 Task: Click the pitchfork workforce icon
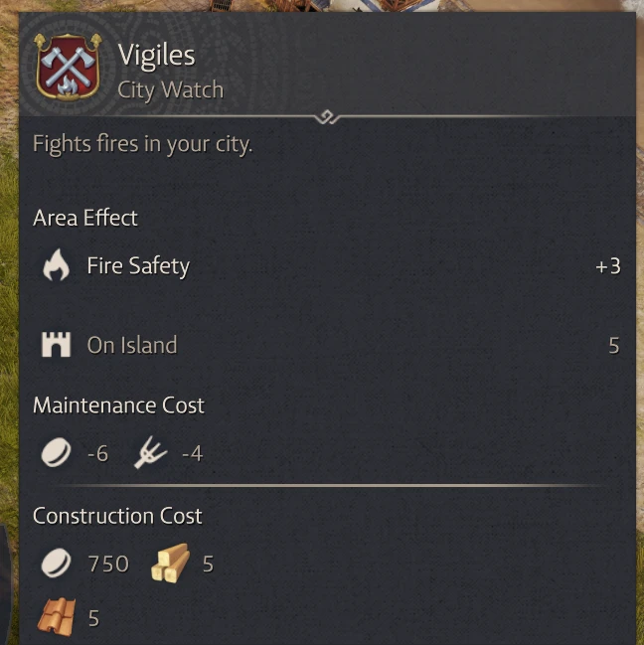(x=148, y=453)
